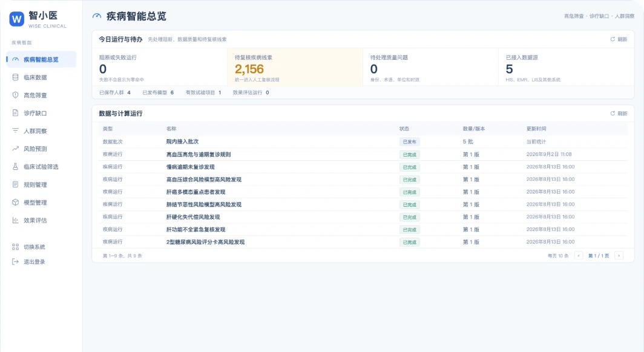The width and height of the screenshot is (644, 352).
Task: Open 模型管理 menu item
Action: click(x=41, y=202)
